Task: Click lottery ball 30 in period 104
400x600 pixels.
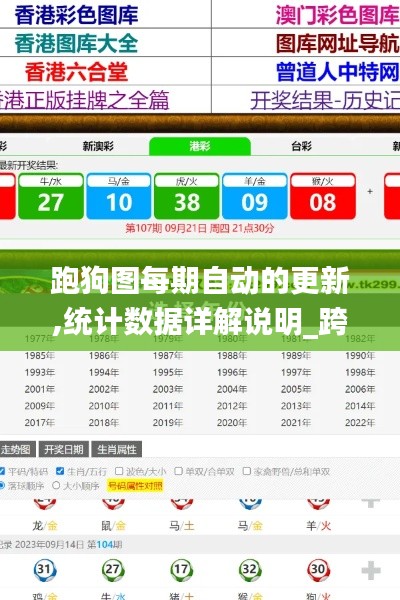Action: (318, 570)
